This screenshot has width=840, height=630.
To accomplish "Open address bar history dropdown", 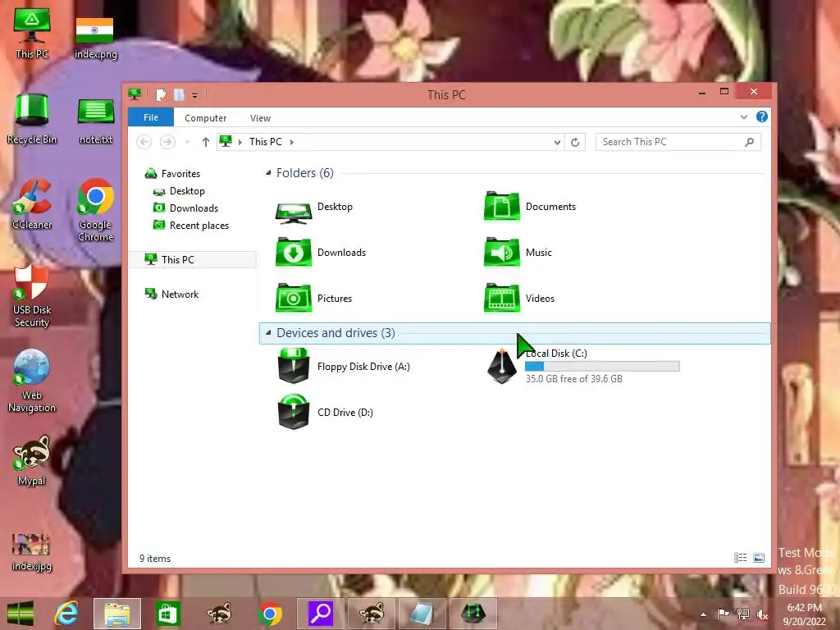I will [x=557, y=142].
